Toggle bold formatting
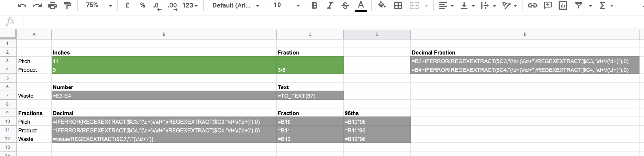The image size is (644, 156). pyautogui.click(x=315, y=5)
